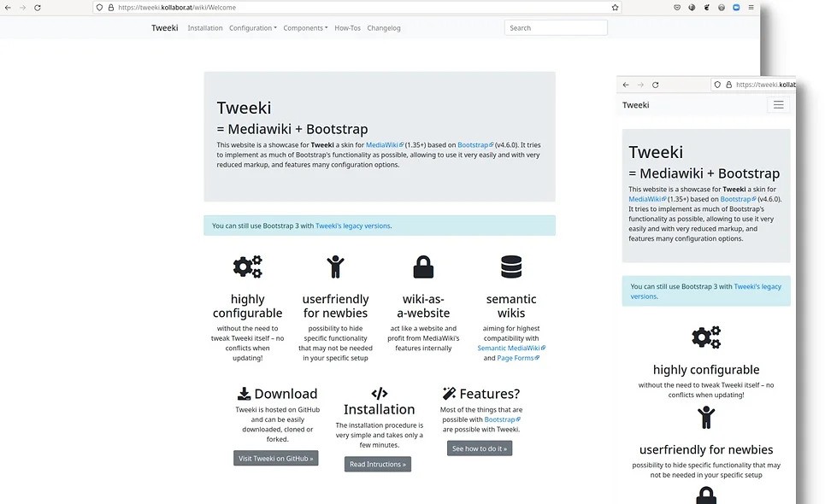Click the 'Features?' heading text
The width and height of the screenshot is (825, 504).
489,394
